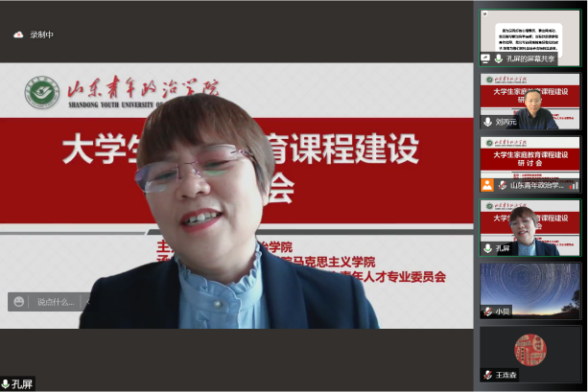Image resolution: width=588 pixels, height=392 pixels.
Task: Click microphone icon on 刘丙元 tile
Action: coord(487,123)
